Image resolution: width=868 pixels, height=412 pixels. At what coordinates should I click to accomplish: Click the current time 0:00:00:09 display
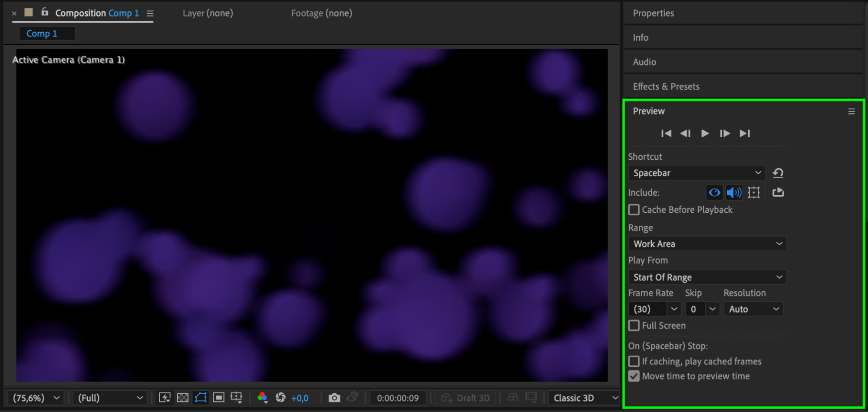tap(398, 398)
